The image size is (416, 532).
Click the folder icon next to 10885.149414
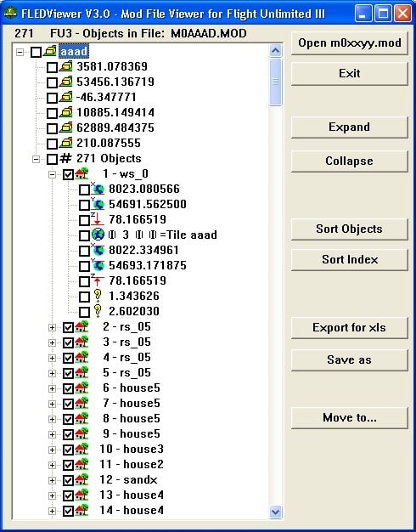pos(65,112)
